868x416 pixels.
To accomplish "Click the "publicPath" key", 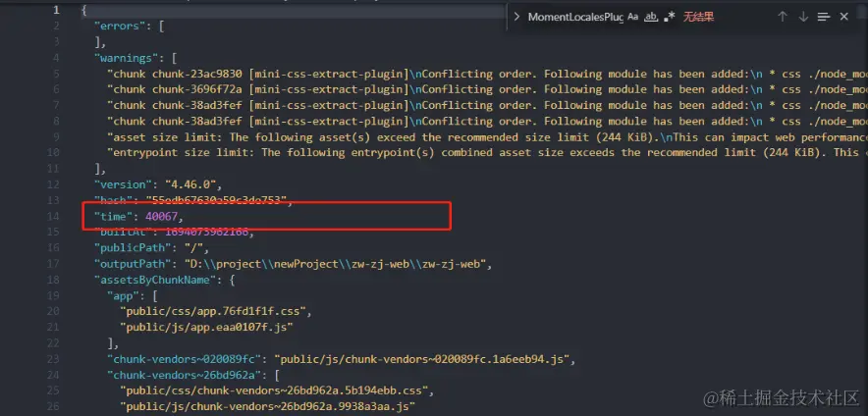I will pyautogui.click(x=132, y=248).
